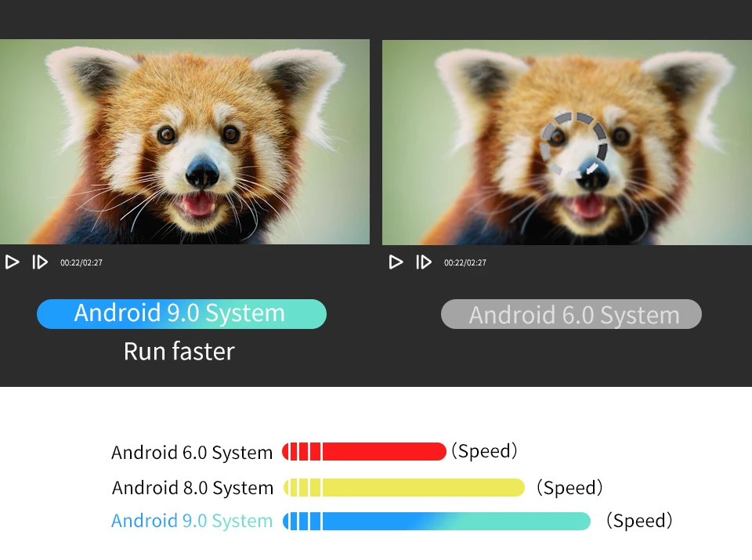Click the red Android 6.0 speed bar
Viewport: 752px width, 560px height.
pyautogui.click(x=364, y=452)
